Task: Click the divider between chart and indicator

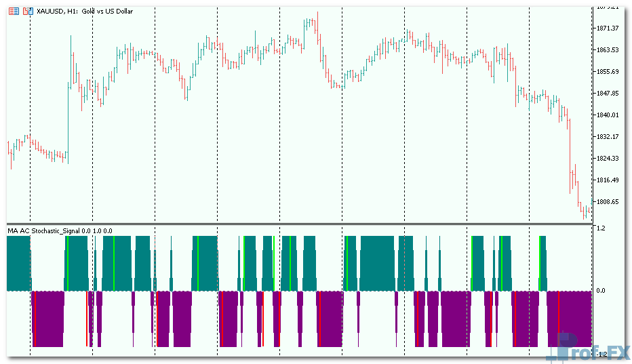Action: click(298, 224)
